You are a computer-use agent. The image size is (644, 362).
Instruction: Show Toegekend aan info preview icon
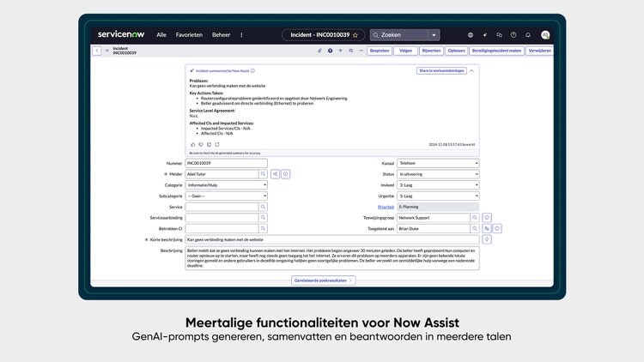pos(497,229)
